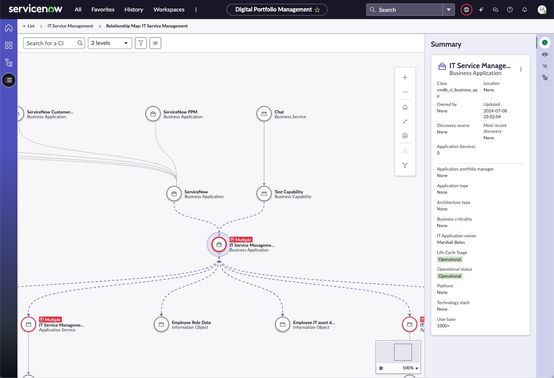Open the 100% zoom level dropdown
The height and width of the screenshot is (378, 554).
(410, 368)
